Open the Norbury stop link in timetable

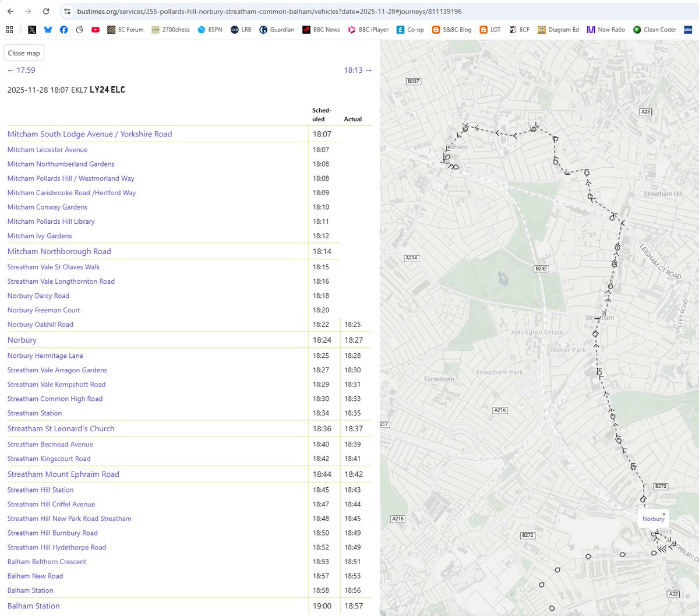[22, 340]
